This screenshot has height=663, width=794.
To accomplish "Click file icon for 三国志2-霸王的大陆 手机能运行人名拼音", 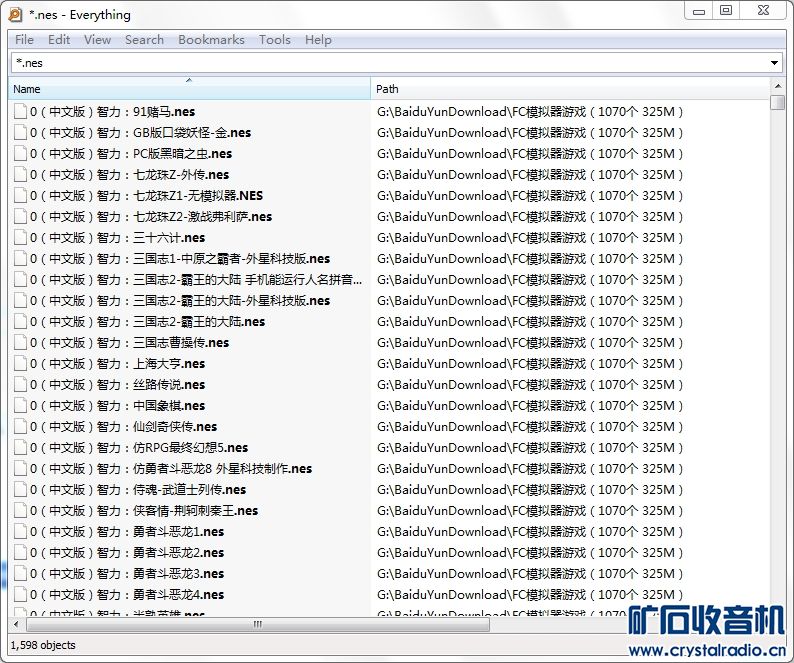I will 20,280.
